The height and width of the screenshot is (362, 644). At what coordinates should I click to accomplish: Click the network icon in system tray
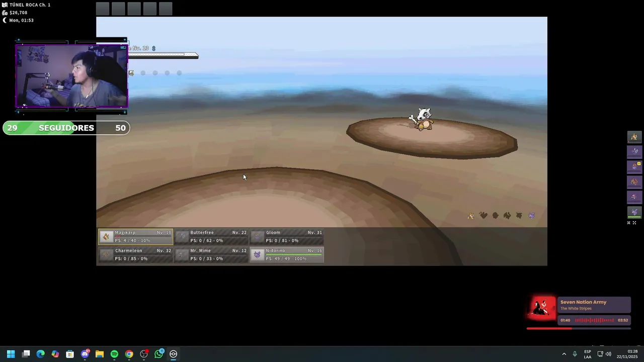click(x=600, y=354)
